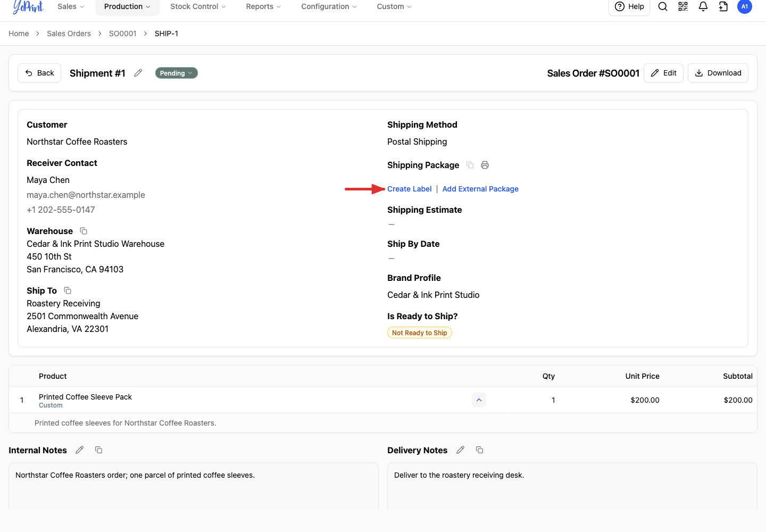Open the Configuration menu
This screenshot has width=766, height=532.
click(329, 6)
